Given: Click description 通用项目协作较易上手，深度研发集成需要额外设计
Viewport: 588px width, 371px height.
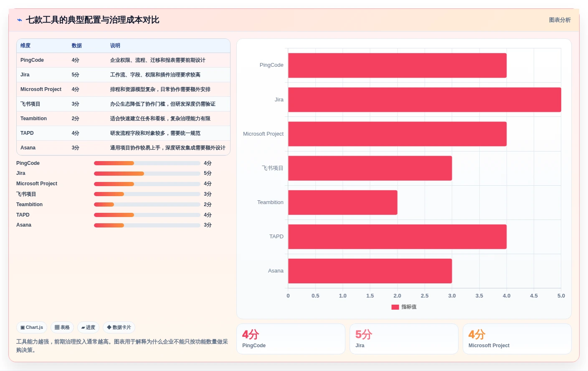Looking at the screenshot, I should (x=168, y=148).
